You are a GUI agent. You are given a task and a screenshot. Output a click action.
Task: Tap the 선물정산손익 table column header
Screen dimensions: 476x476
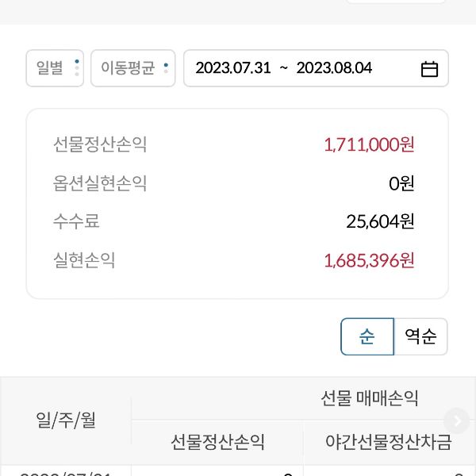click(x=217, y=442)
